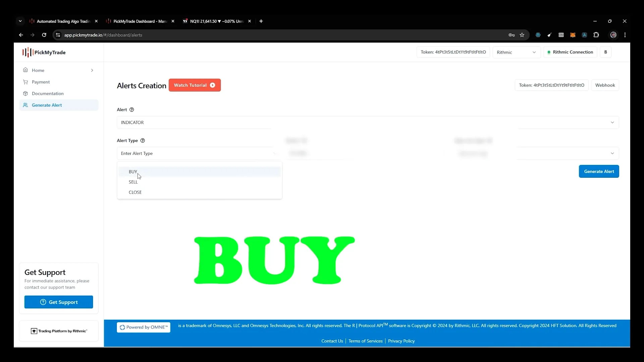Select CLOSE from the alert type list
Screen dimensions: 644x362
point(135,192)
